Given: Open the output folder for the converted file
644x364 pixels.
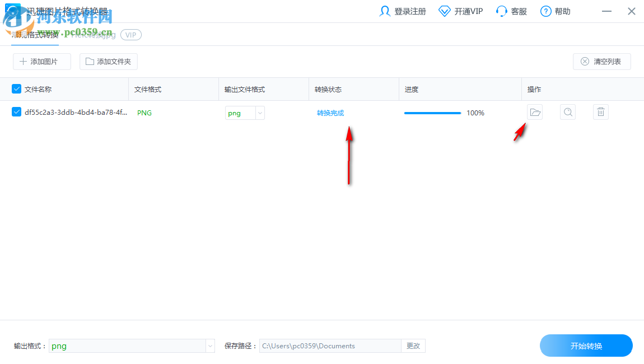Looking at the screenshot, I should (535, 112).
